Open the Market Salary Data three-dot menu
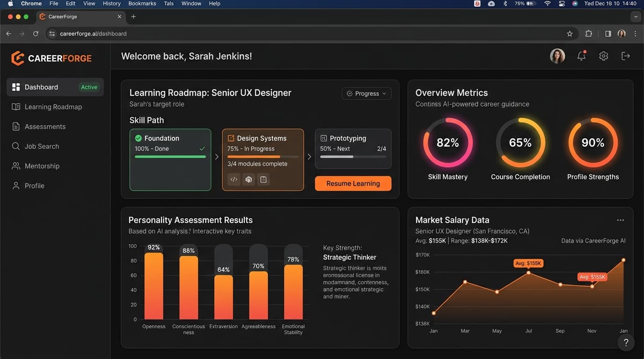The width and height of the screenshot is (644, 359). point(621,220)
